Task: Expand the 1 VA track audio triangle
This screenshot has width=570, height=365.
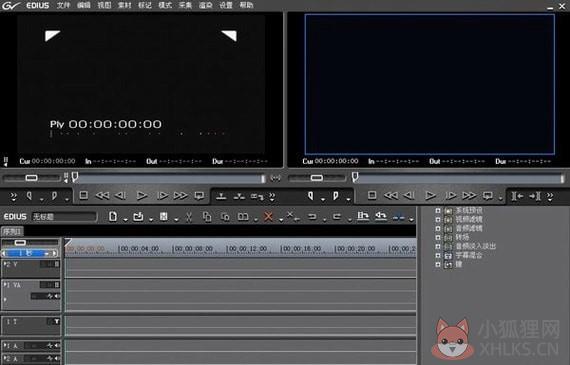Action: coord(5,300)
